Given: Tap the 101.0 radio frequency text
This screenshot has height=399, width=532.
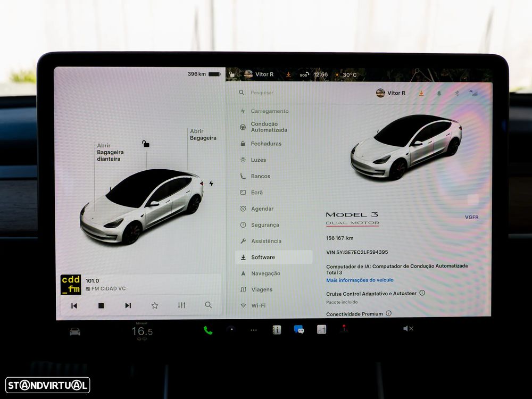Looking at the screenshot, I should 92,280.
